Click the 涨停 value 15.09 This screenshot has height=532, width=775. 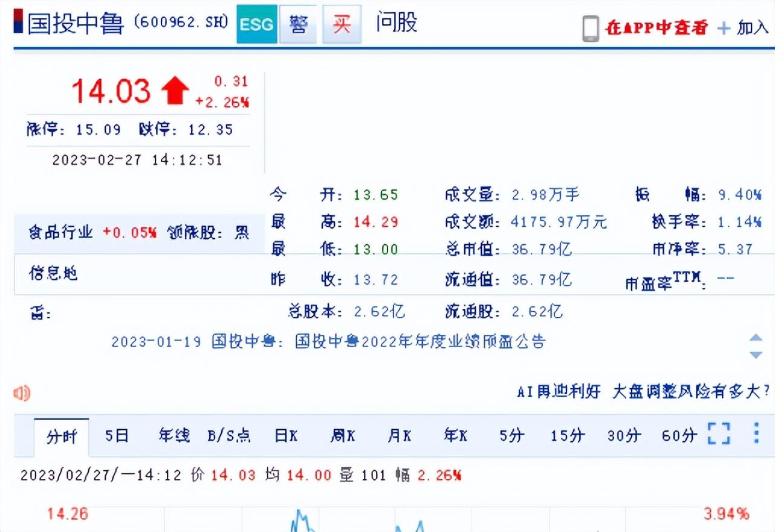[99, 129]
